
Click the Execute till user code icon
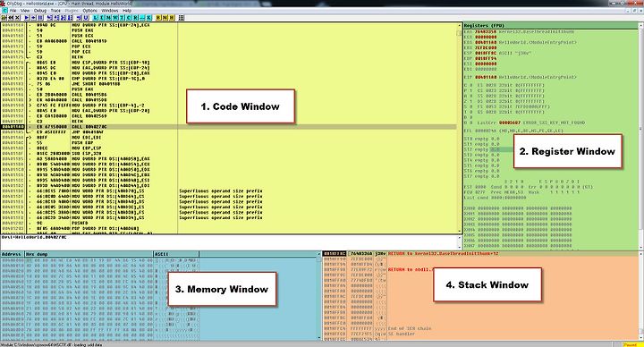click(x=86, y=18)
